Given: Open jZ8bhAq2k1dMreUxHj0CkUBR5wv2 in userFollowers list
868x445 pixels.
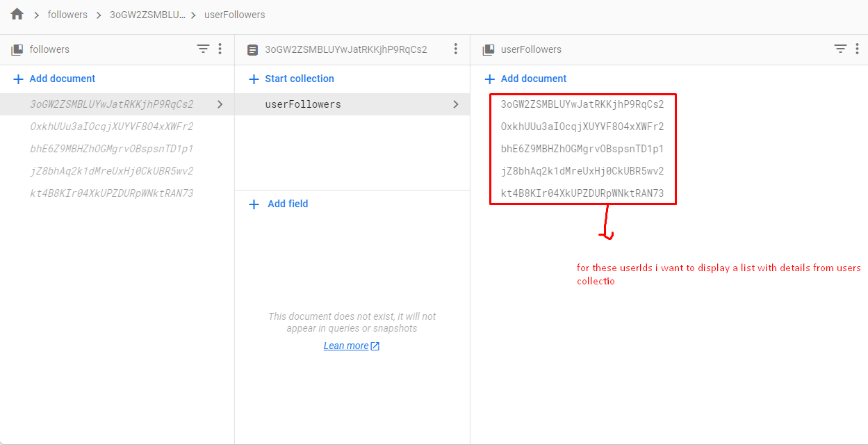Looking at the screenshot, I should [582, 171].
